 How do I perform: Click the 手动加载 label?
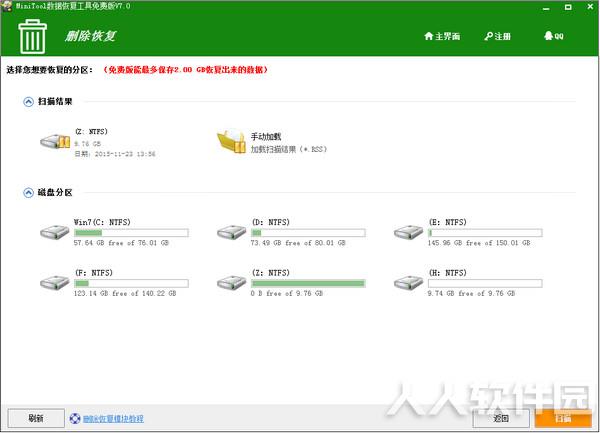coord(266,137)
